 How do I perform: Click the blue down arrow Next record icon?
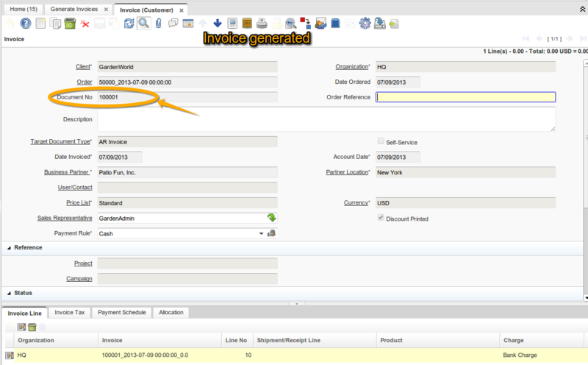pos(218,24)
